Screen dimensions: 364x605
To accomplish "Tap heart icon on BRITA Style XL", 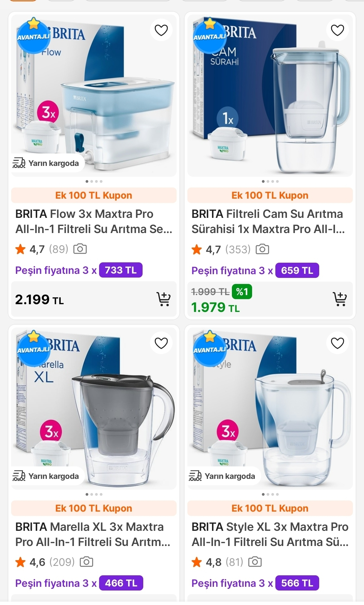I will click(x=337, y=343).
